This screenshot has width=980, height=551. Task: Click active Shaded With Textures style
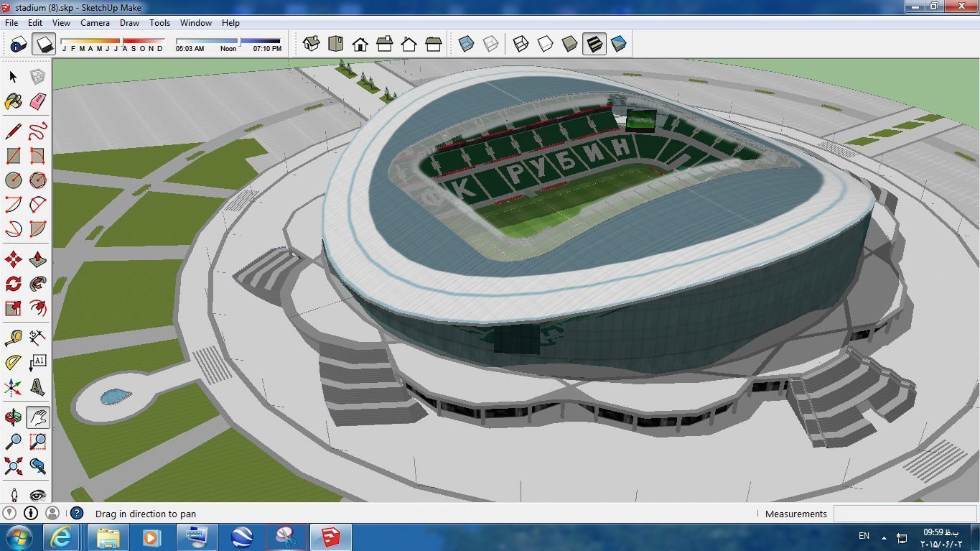click(x=594, y=44)
